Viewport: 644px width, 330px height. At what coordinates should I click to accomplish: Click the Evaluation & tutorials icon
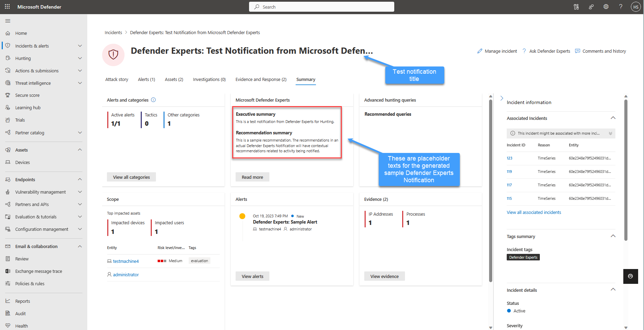pos(8,217)
